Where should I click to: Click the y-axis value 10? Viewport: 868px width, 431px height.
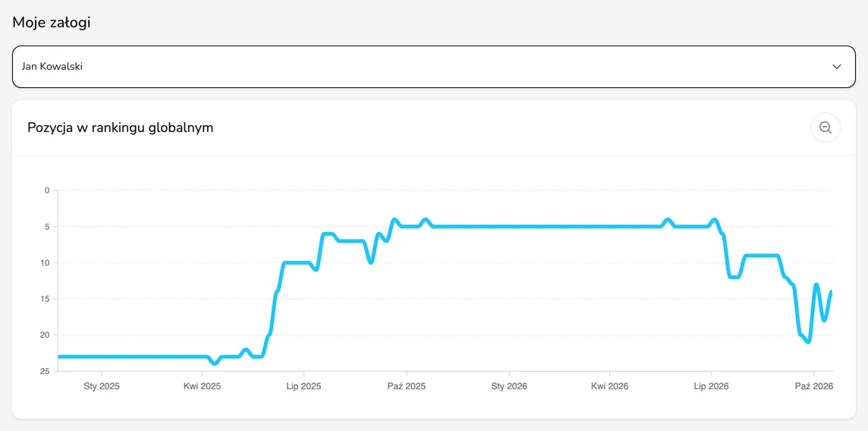[46, 263]
